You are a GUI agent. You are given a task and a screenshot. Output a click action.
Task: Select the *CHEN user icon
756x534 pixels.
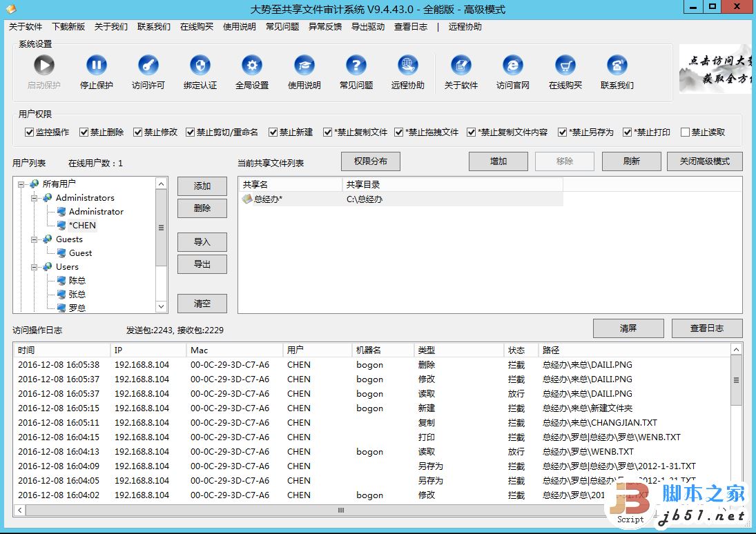61,225
